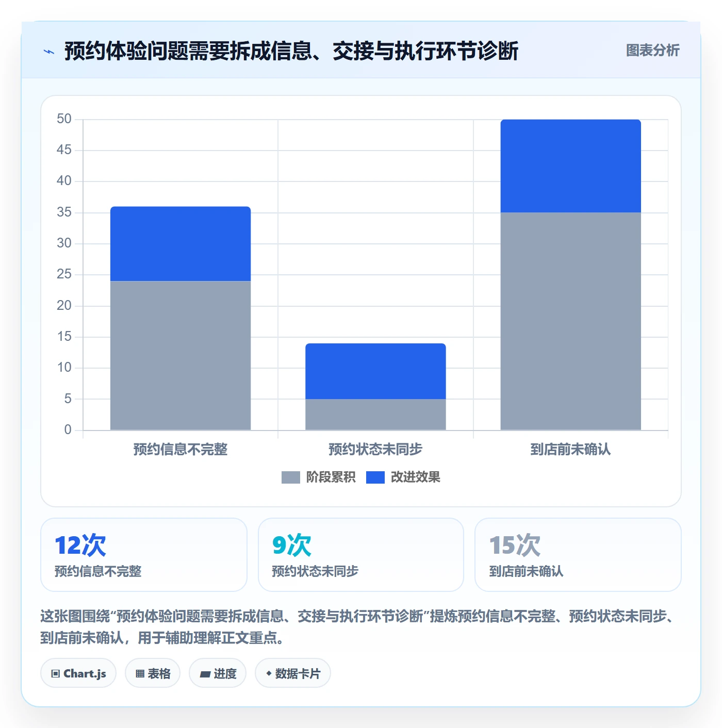Toggle the 改进效果 legend swatch
722x728 pixels.
pyautogui.click(x=375, y=477)
